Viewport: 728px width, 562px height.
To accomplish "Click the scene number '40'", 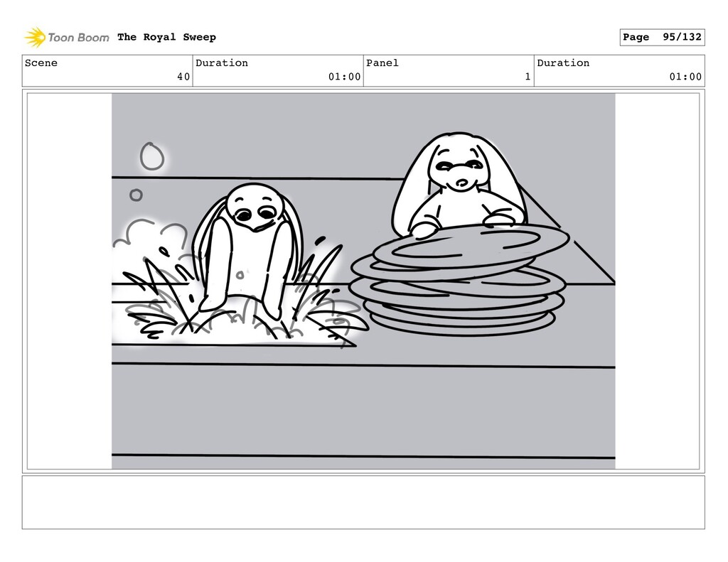I will point(183,77).
